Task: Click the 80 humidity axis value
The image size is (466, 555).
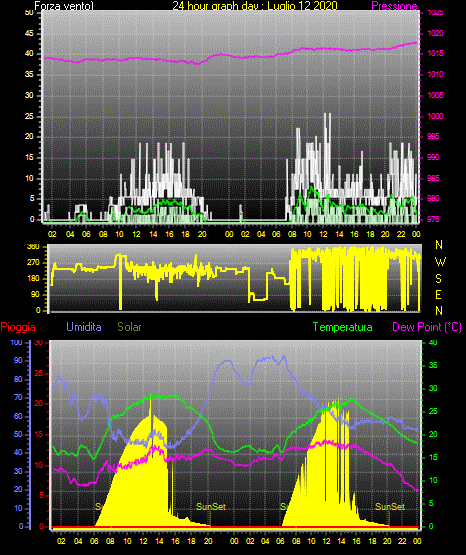Action: (x=18, y=380)
